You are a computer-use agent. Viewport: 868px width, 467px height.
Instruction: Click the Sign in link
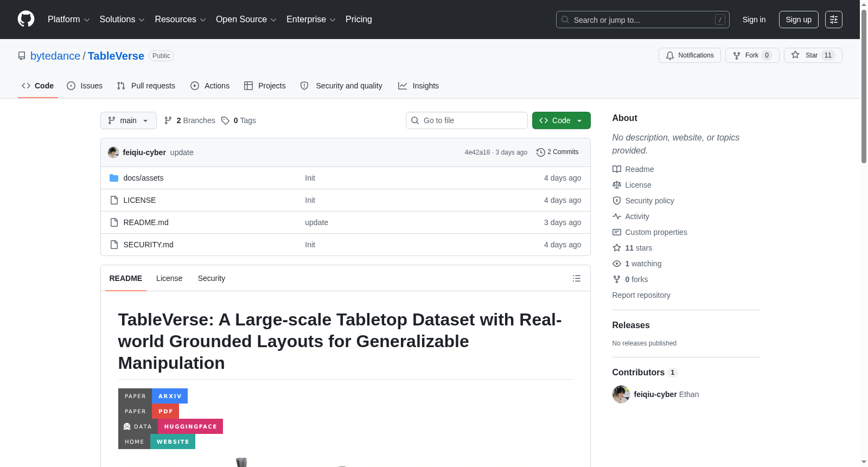tap(754, 20)
